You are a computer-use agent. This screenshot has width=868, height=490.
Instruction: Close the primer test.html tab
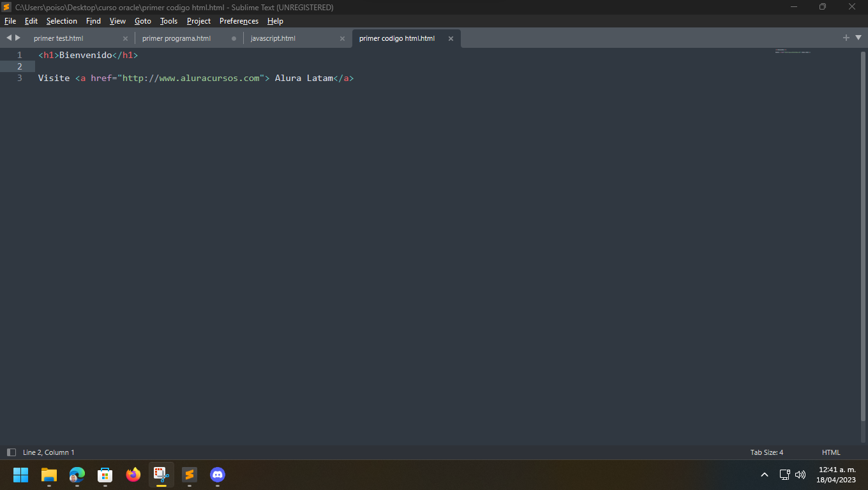[x=125, y=38]
